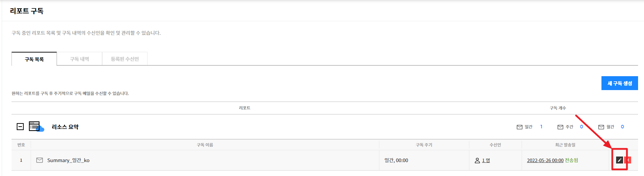Click the 일간 envelope icon in the count summary
Screen dimensions: 644x176
point(520,127)
